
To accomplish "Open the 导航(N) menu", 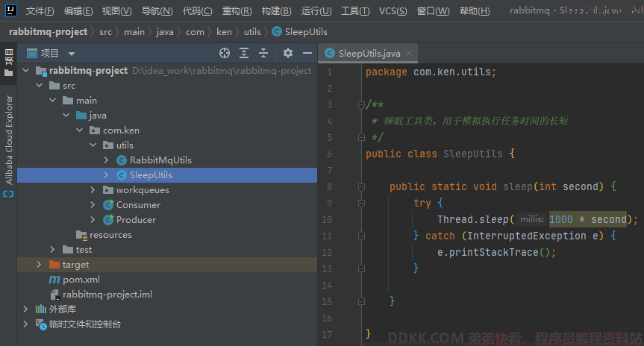I will point(157,11).
